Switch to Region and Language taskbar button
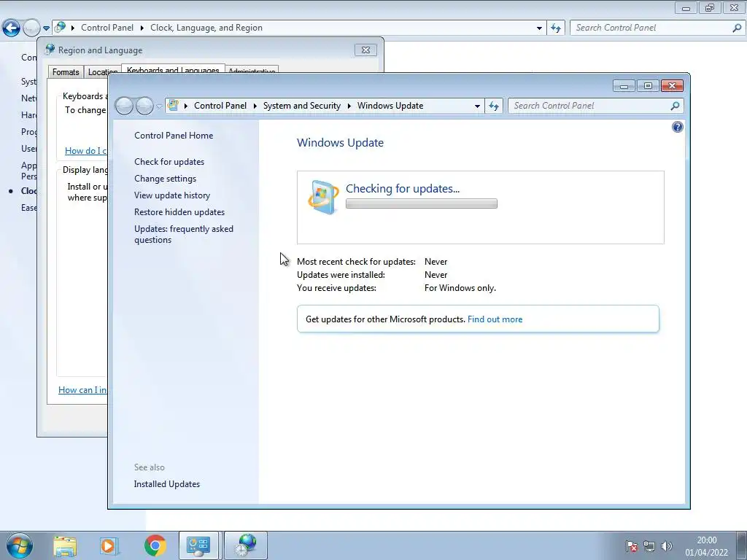The width and height of the screenshot is (747, 560). pos(246,545)
